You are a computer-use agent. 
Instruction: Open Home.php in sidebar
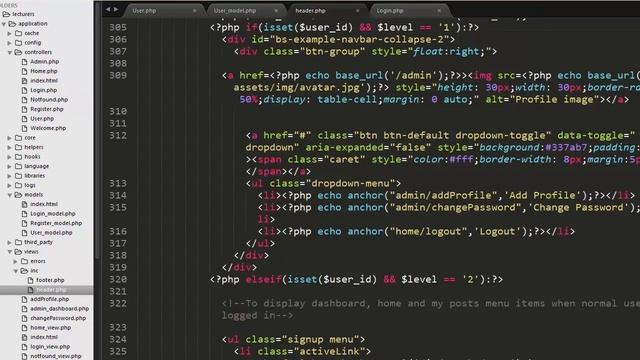pyautogui.click(x=44, y=71)
